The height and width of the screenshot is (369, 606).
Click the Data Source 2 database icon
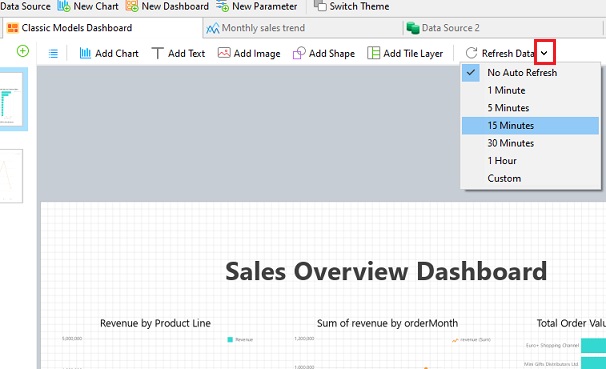click(413, 28)
